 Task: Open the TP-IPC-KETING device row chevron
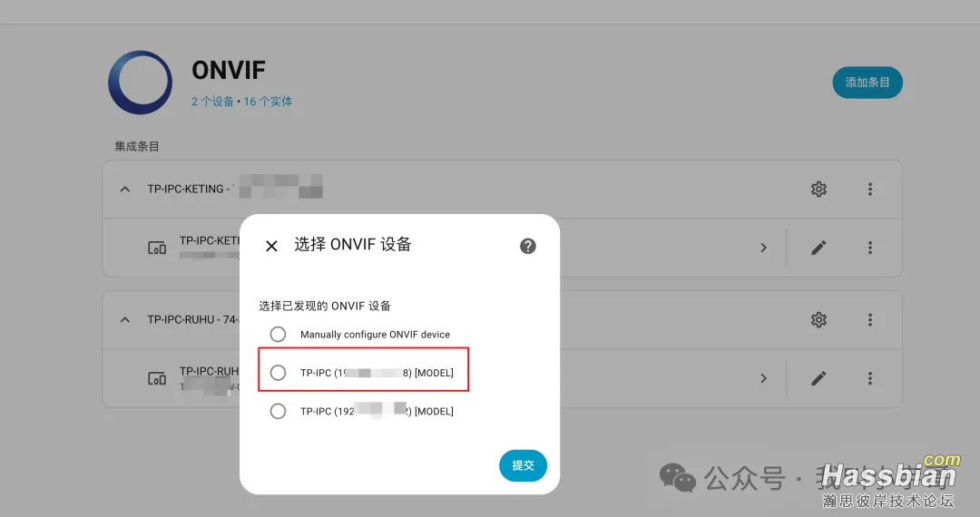point(764,248)
